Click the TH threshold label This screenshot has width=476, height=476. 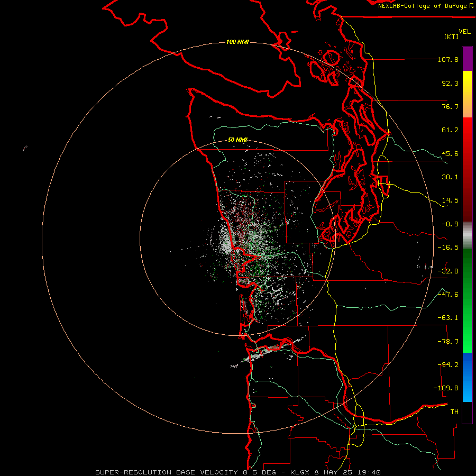pyautogui.click(x=454, y=412)
